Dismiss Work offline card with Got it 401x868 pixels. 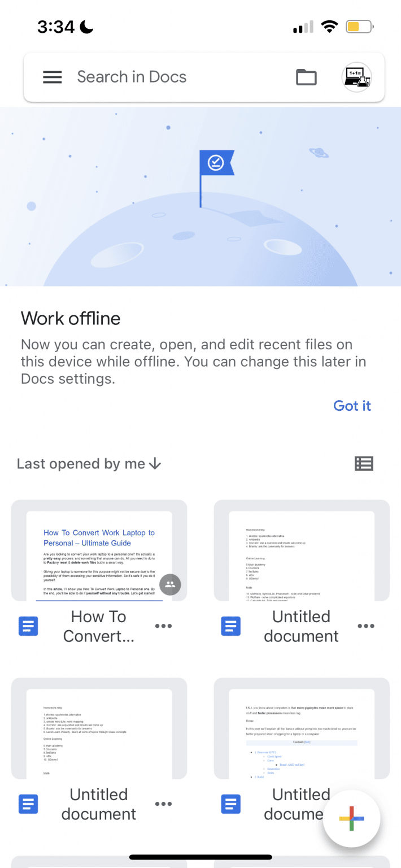352,406
